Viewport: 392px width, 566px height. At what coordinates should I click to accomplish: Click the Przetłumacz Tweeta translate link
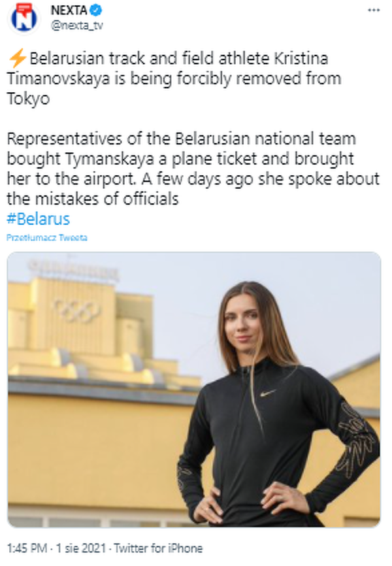pyautogui.click(x=47, y=238)
